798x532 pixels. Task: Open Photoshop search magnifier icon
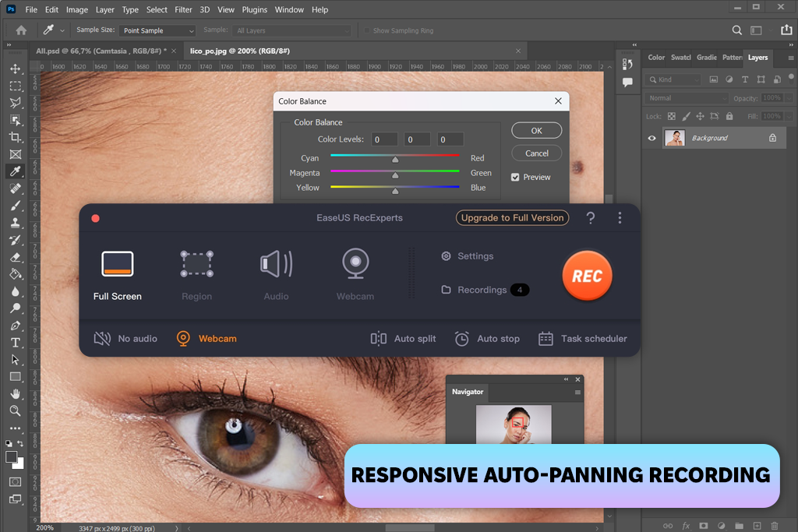point(736,30)
